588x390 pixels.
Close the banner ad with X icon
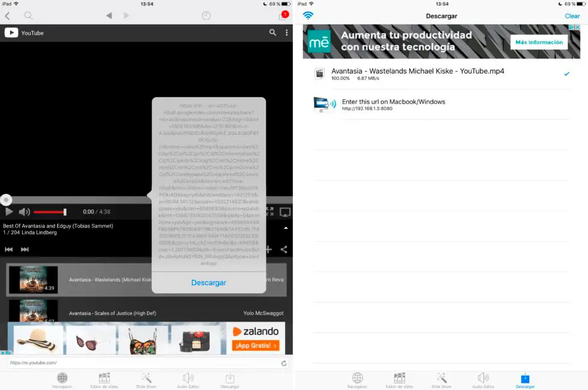tap(577, 27)
